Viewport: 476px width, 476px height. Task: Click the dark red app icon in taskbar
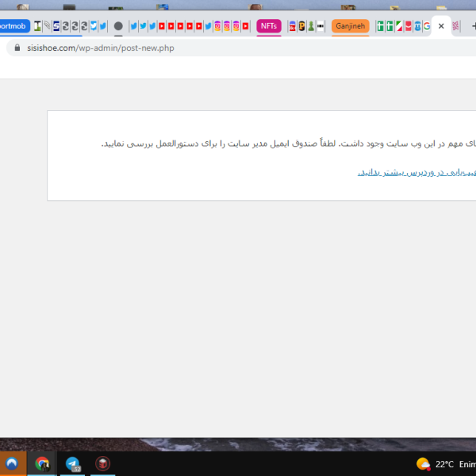(x=102, y=464)
